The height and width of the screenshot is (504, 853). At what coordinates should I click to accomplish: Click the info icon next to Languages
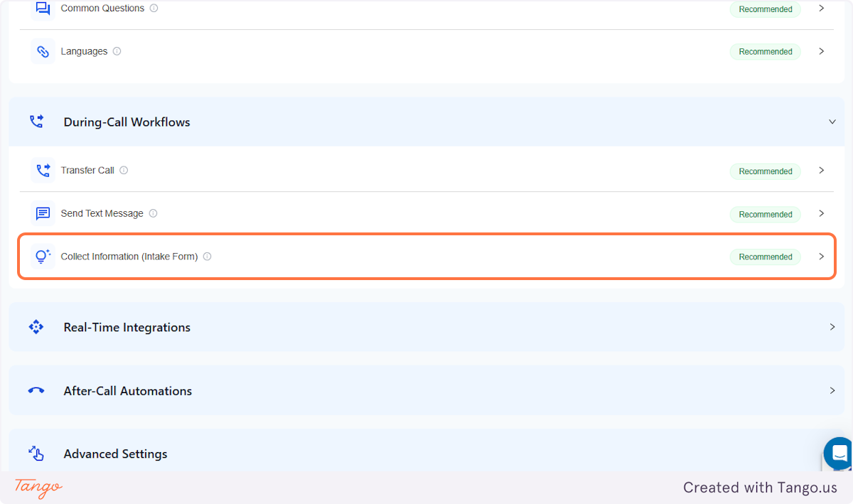tap(117, 50)
